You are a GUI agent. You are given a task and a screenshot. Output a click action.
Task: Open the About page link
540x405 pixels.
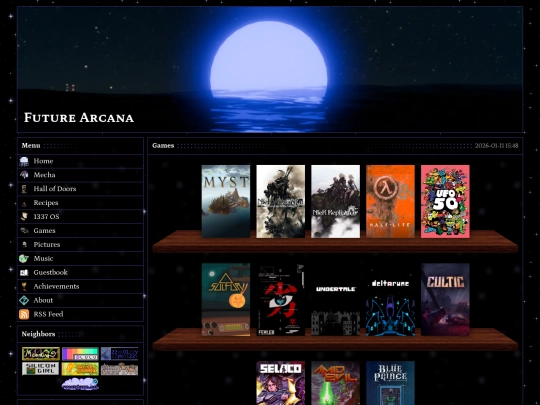tap(43, 300)
